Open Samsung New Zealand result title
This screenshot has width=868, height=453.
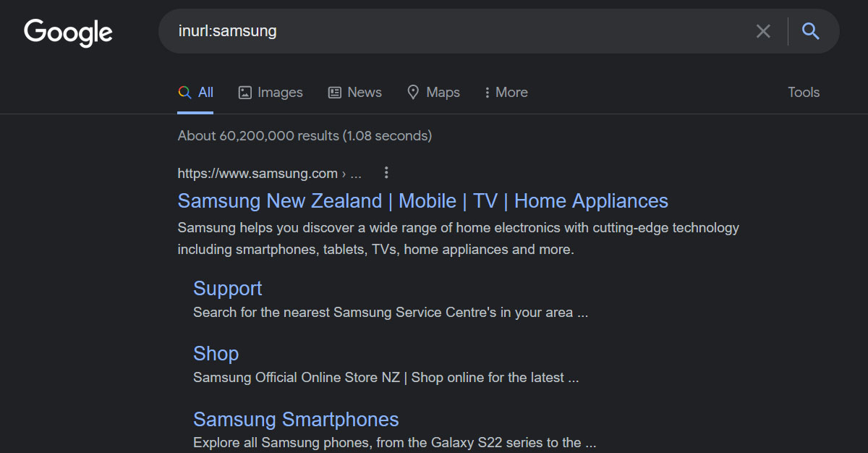pyautogui.click(x=423, y=200)
